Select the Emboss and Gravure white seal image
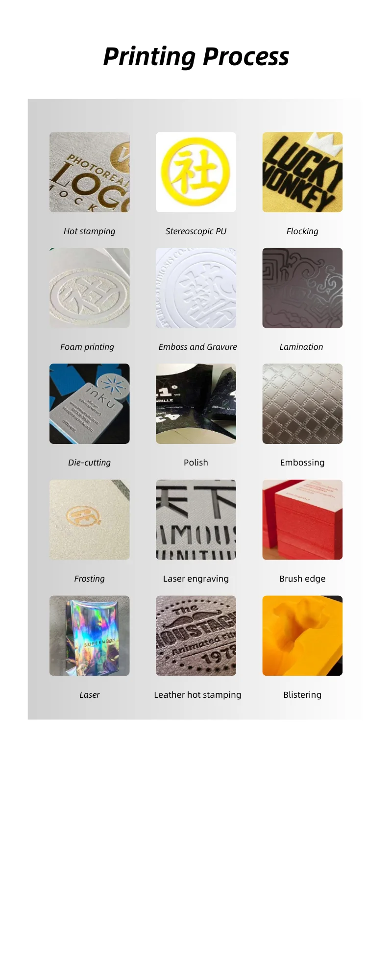392x980 pixels. (x=196, y=288)
